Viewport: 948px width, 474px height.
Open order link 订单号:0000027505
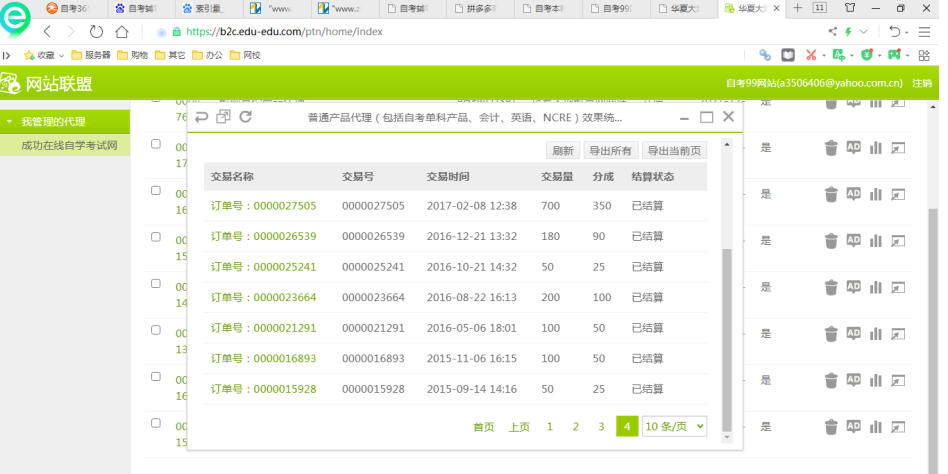(264, 206)
